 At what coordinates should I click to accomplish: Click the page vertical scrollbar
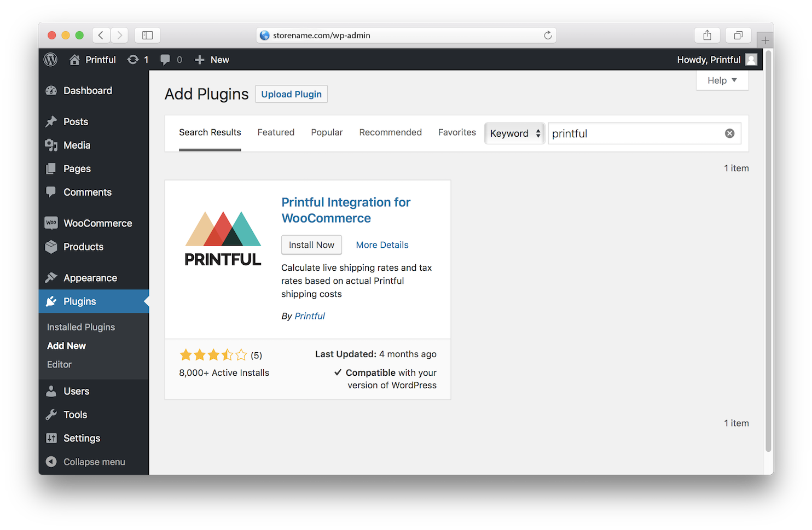point(769,252)
